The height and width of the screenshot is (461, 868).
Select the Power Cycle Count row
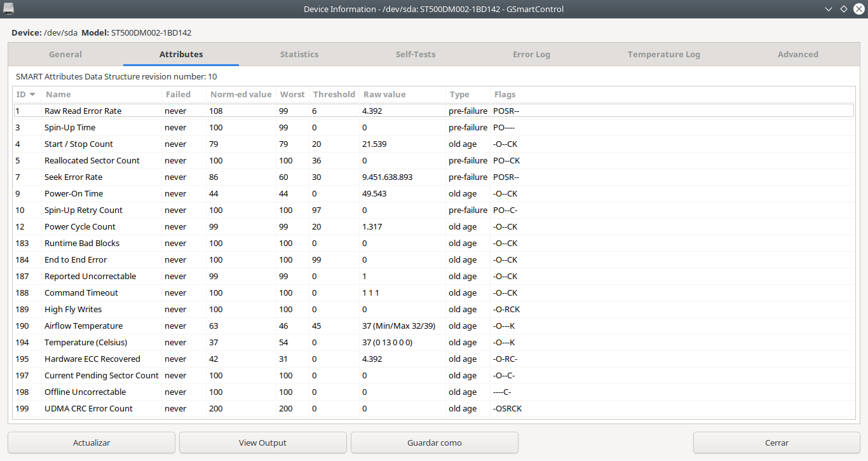pos(434,226)
